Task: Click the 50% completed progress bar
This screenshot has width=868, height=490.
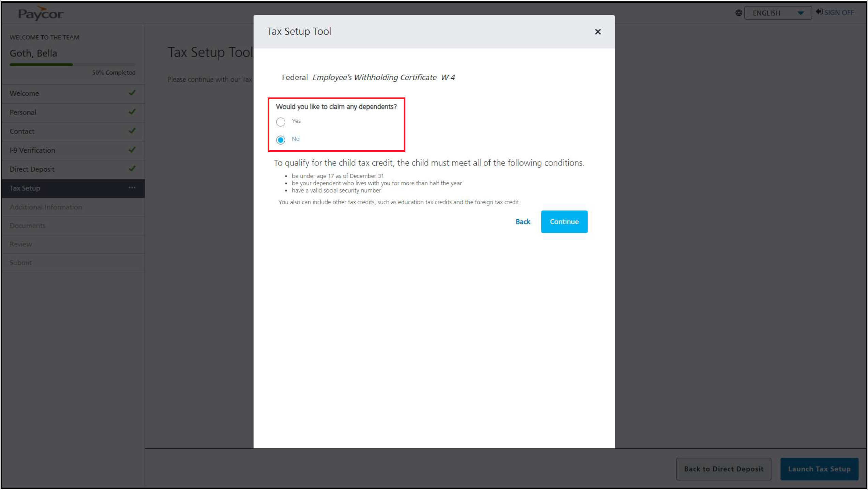Action: tap(72, 64)
